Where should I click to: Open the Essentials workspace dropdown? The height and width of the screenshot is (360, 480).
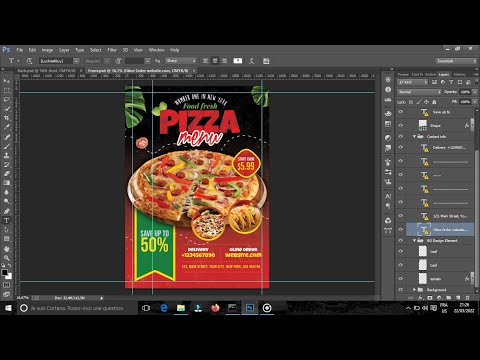pyautogui.click(x=456, y=61)
